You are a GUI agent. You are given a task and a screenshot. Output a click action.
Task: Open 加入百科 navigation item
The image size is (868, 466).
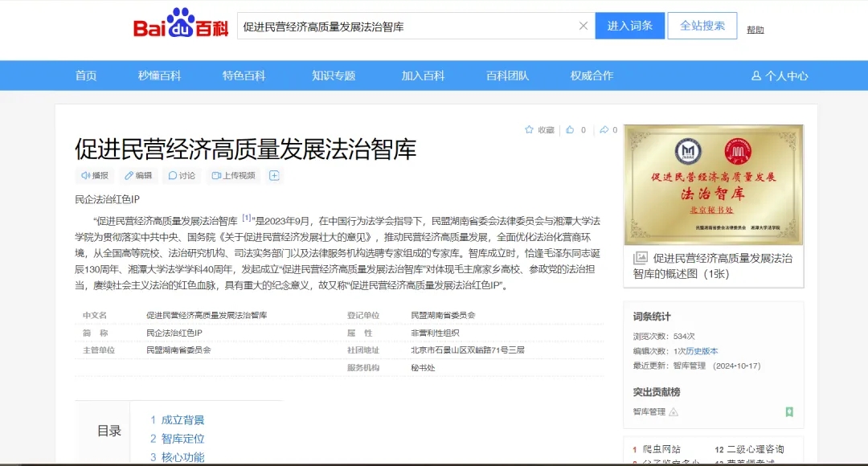[x=423, y=76]
